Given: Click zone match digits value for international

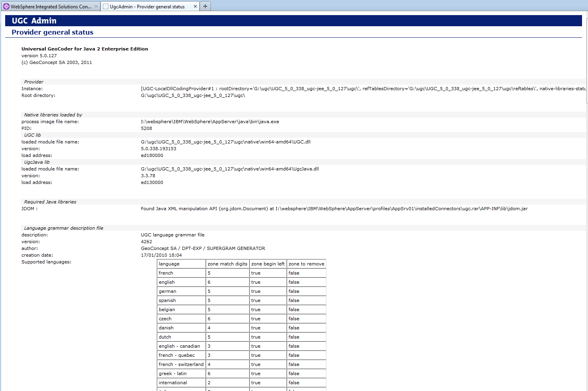Looking at the screenshot, I should (227, 383).
